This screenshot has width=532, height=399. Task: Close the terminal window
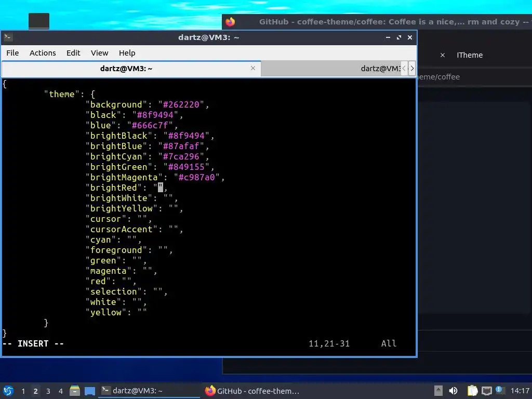[410, 37]
